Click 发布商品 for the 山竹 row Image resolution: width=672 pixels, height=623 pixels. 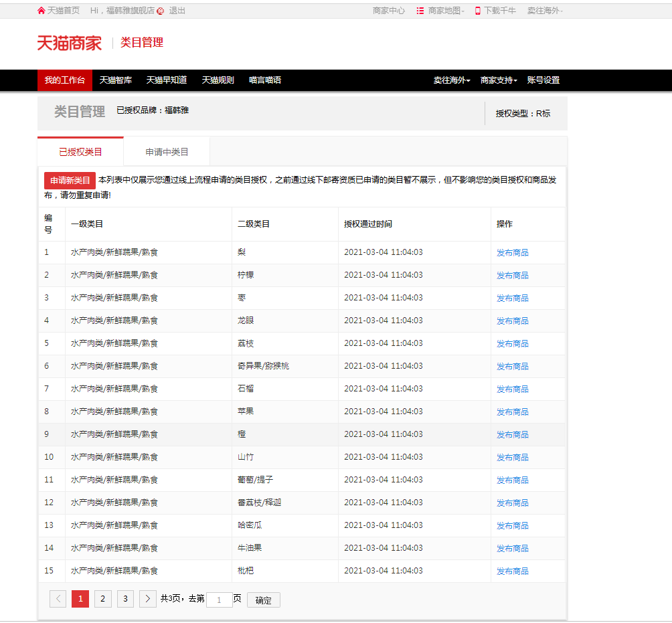tap(512, 457)
